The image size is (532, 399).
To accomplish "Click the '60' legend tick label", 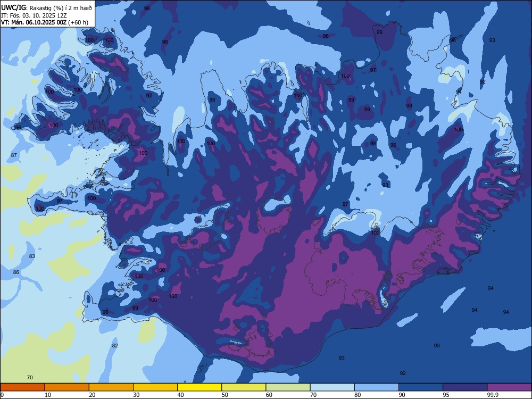I will 269,395.
